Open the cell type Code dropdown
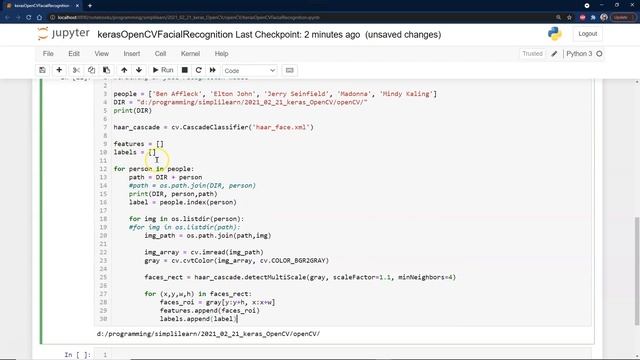640x360 pixels. 249,71
